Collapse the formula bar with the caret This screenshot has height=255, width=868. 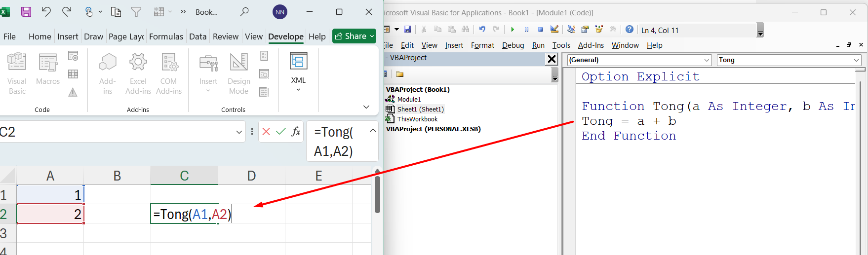click(x=373, y=130)
